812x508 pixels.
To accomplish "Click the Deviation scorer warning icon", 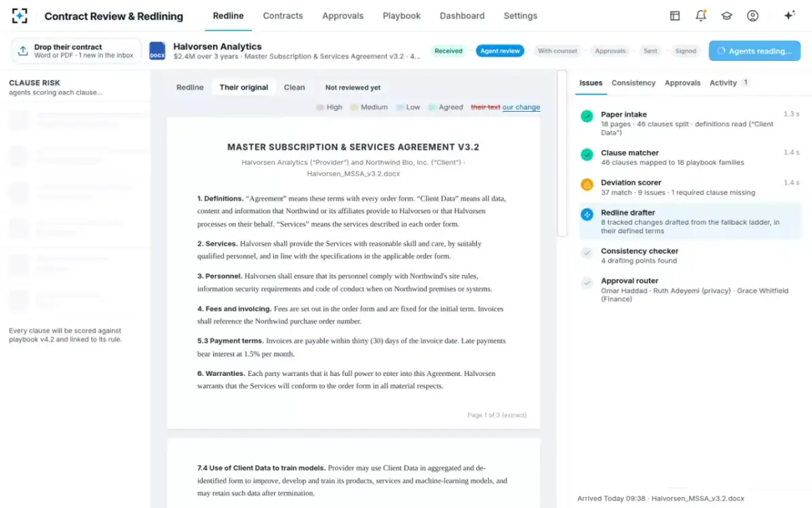I will [x=587, y=184].
